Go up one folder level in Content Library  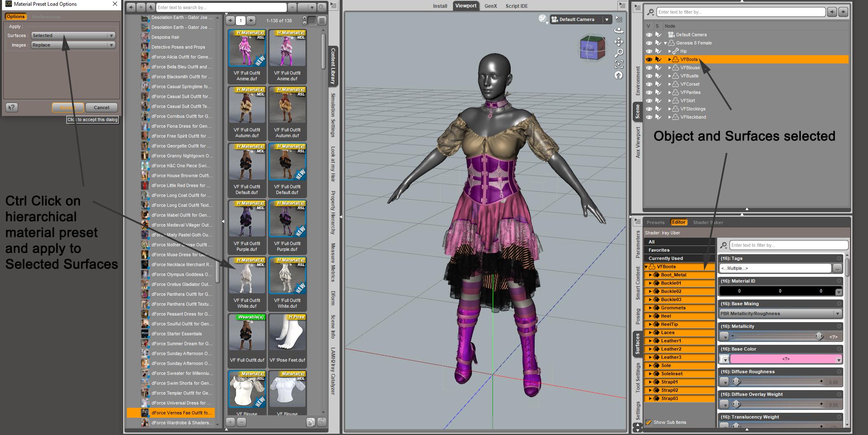[150, 7]
